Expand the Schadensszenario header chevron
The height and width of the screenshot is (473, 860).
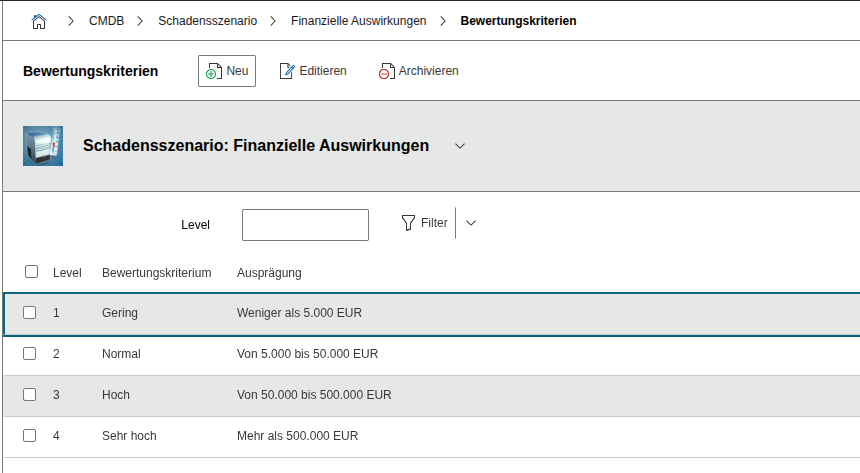point(460,146)
